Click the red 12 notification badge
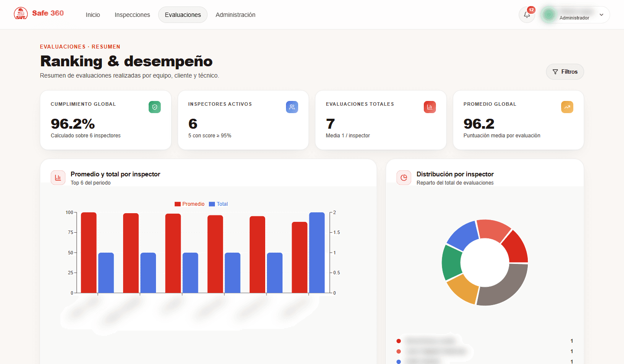Image resolution: width=624 pixels, height=364 pixels. 531,10
